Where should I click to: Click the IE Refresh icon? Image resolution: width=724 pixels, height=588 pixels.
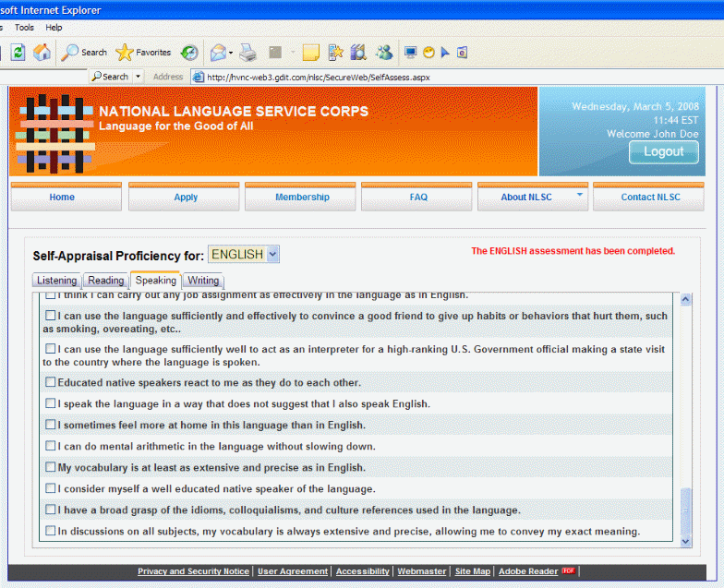pos(18,53)
